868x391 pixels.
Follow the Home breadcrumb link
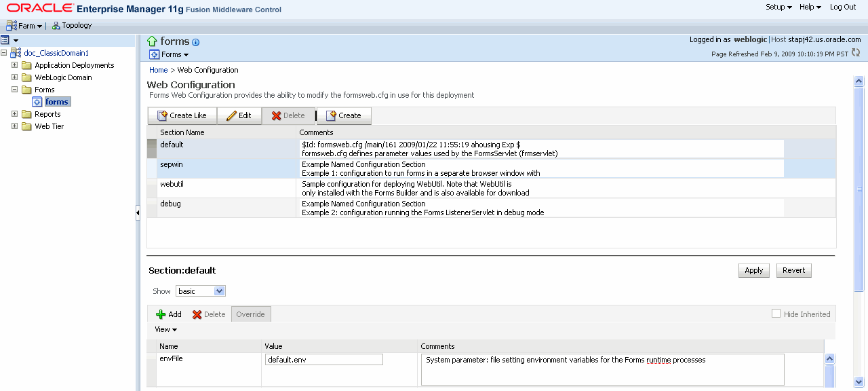pyautogui.click(x=157, y=70)
